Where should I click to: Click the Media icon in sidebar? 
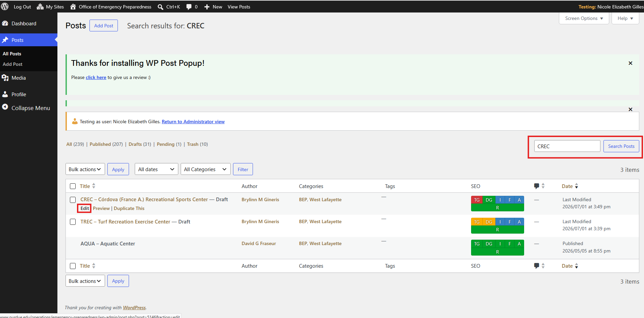pyautogui.click(x=5, y=78)
